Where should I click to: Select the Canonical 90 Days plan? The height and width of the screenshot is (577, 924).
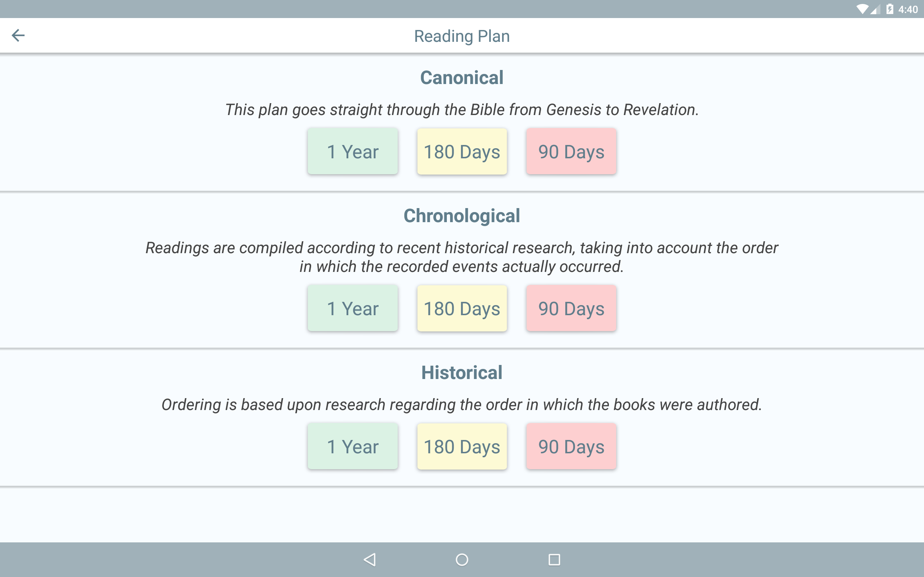571,151
